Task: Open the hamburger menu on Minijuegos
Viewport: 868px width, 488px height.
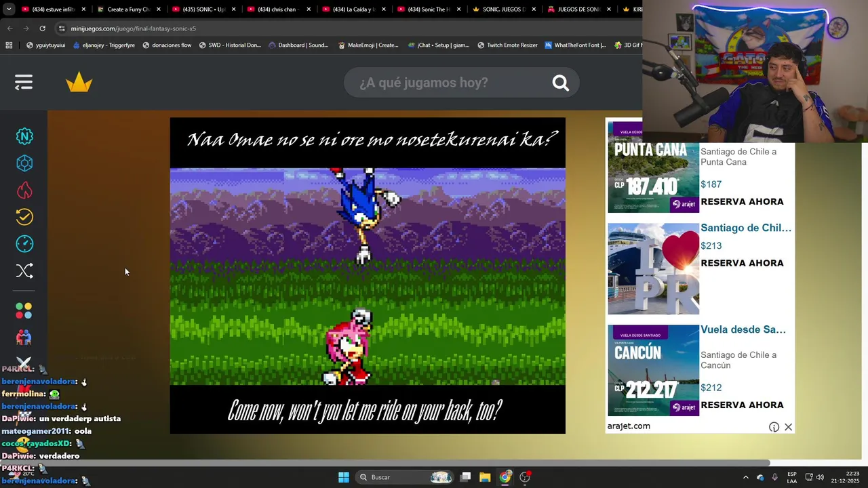Action: click(24, 83)
